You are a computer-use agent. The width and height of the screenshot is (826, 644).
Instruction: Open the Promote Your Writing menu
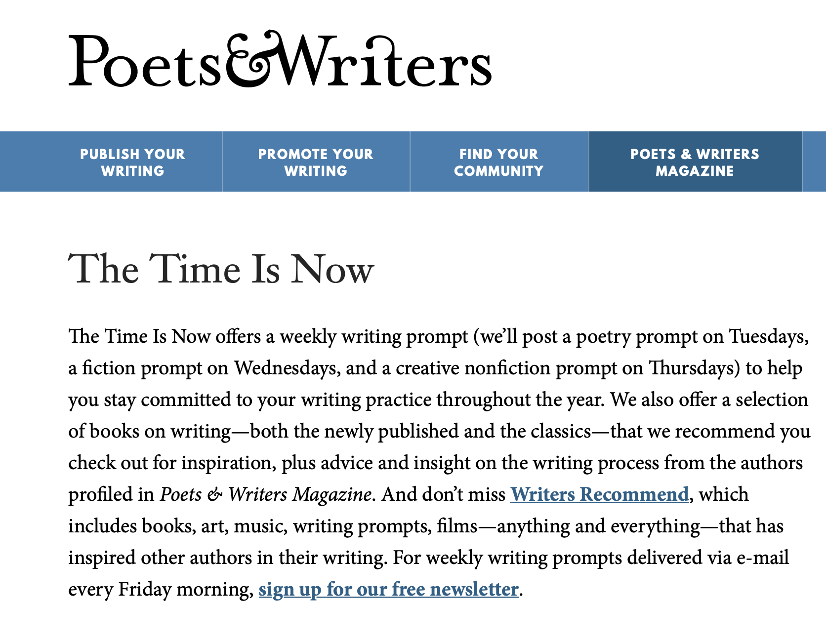316,162
